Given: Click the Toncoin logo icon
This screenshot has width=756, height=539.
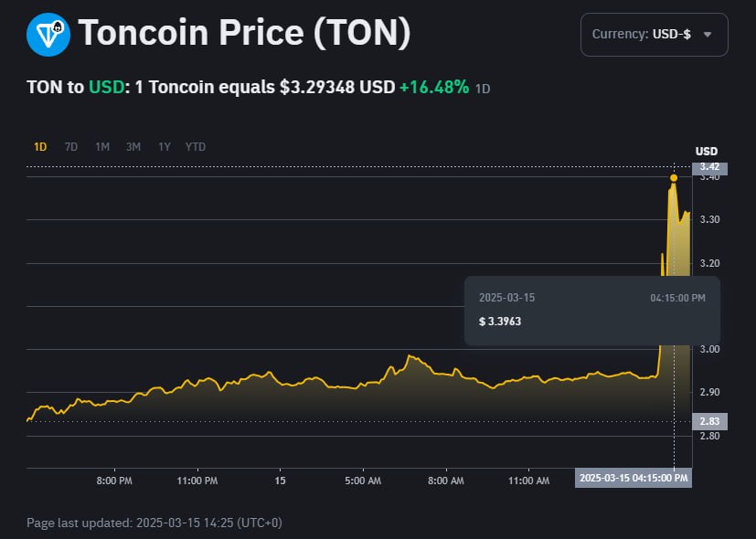Looking at the screenshot, I should (x=45, y=35).
